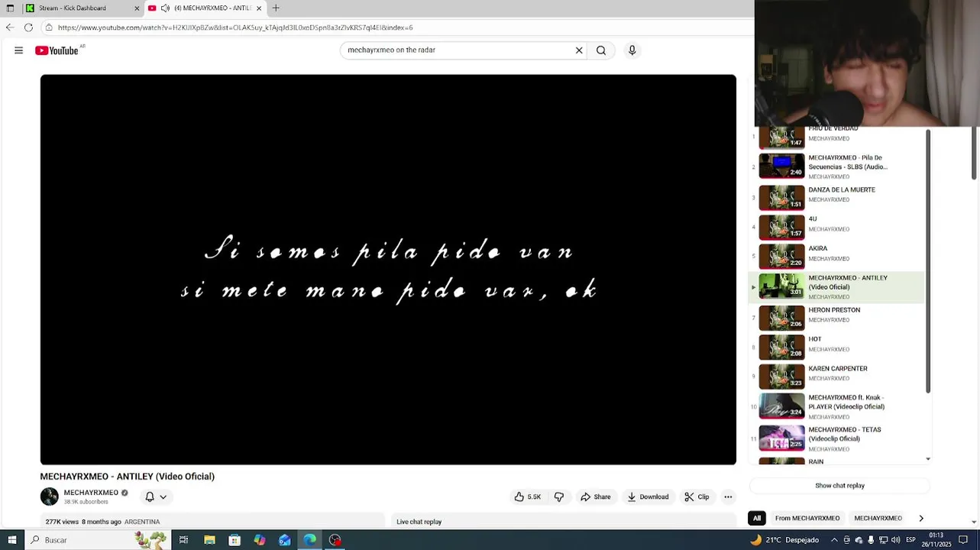Download the ANTILEY video
This screenshot has height=550, width=980.
pyautogui.click(x=648, y=497)
